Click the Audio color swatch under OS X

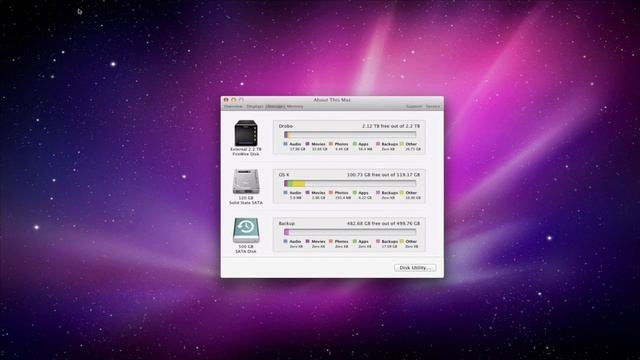pyautogui.click(x=285, y=193)
